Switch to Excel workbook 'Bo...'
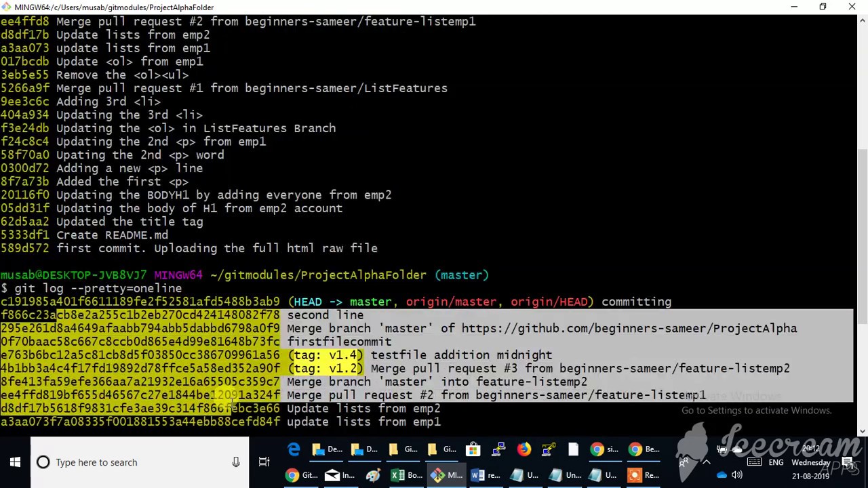868x488 pixels. point(407,475)
